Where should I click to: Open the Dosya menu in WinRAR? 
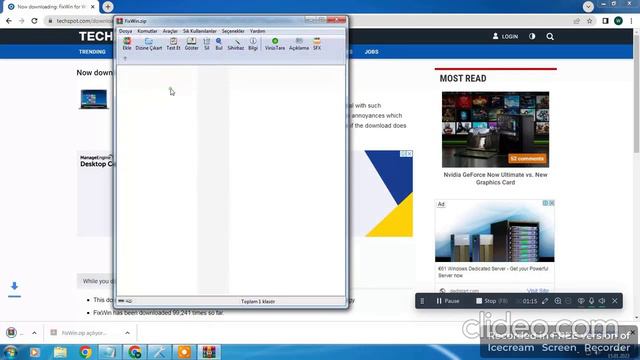(x=125, y=31)
